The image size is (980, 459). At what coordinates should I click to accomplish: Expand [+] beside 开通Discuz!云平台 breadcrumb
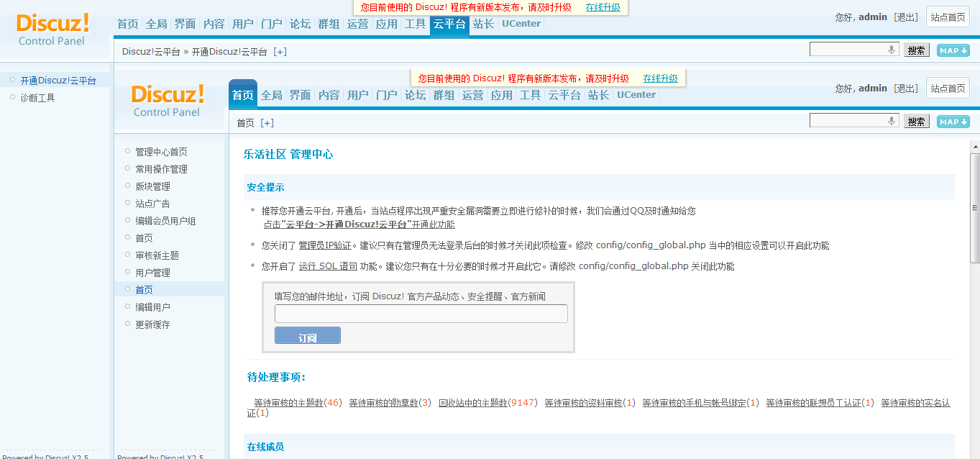pos(280,52)
